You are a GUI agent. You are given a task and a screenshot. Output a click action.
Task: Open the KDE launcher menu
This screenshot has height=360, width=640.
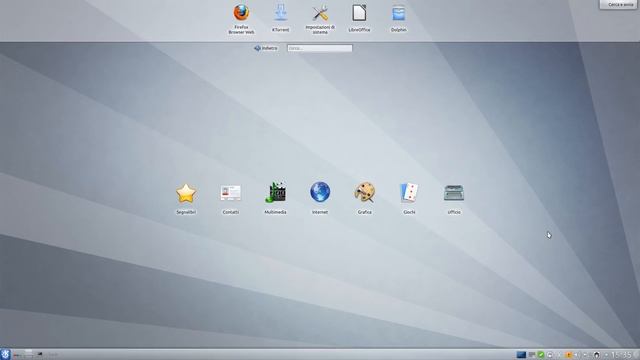[5, 354]
